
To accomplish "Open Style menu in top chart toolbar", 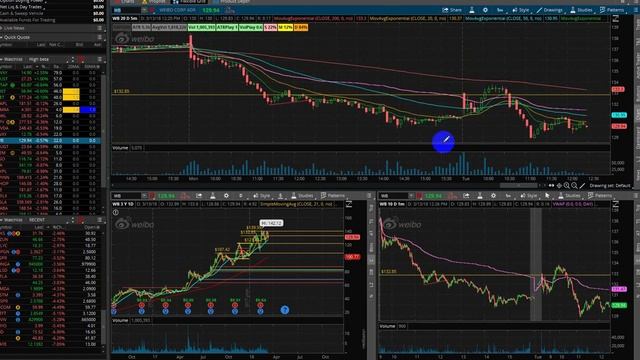I will (521, 10).
